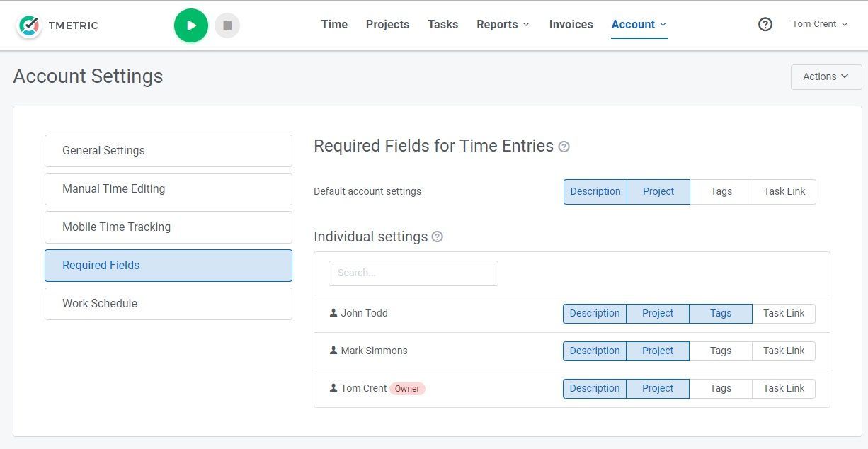Click the person icon beside Mark Simmons

333,350
